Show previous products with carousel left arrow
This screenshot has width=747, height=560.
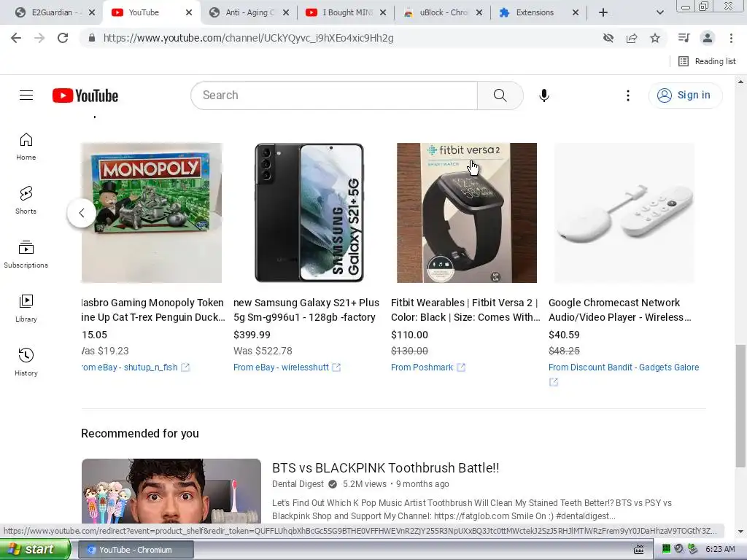tap(82, 213)
